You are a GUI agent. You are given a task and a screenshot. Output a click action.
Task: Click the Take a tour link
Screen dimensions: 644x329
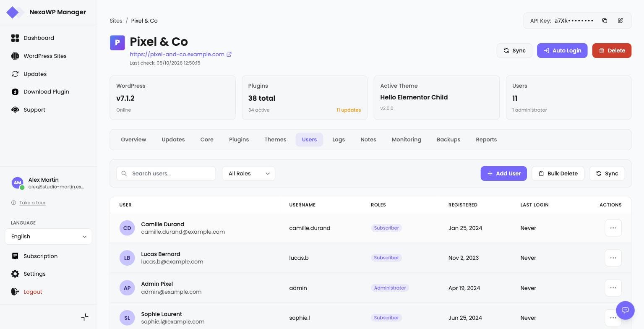click(x=32, y=203)
